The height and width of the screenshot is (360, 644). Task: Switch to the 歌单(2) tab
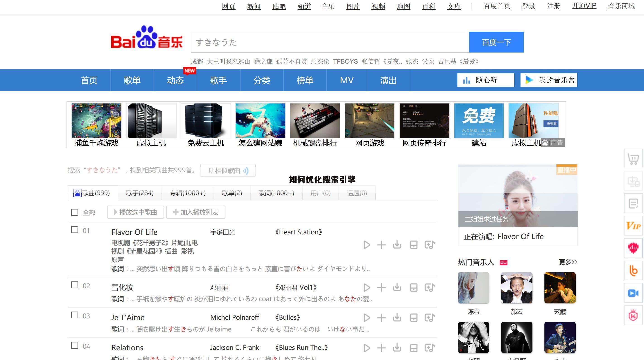click(x=232, y=193)
